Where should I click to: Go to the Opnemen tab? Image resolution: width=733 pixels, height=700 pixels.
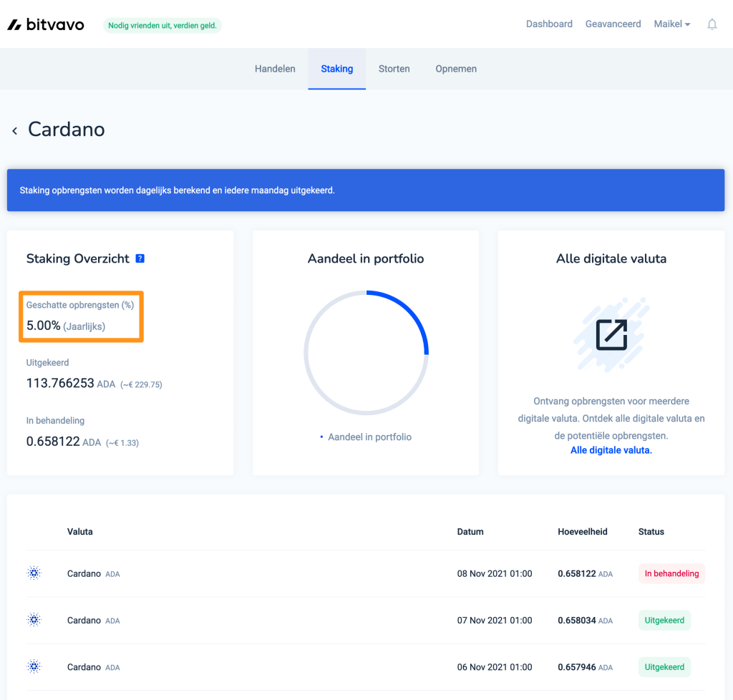coord(456,69)
